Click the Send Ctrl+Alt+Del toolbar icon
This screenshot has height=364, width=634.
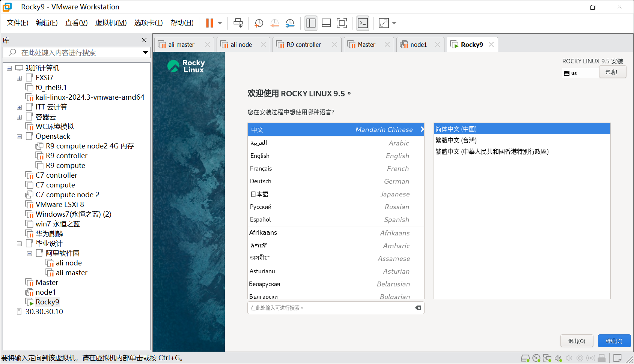[238, 23]
